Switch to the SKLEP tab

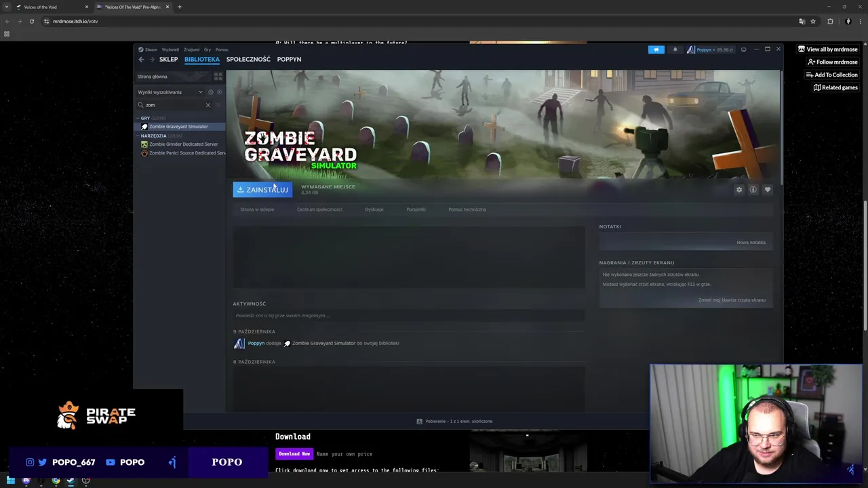pos(168,59)
